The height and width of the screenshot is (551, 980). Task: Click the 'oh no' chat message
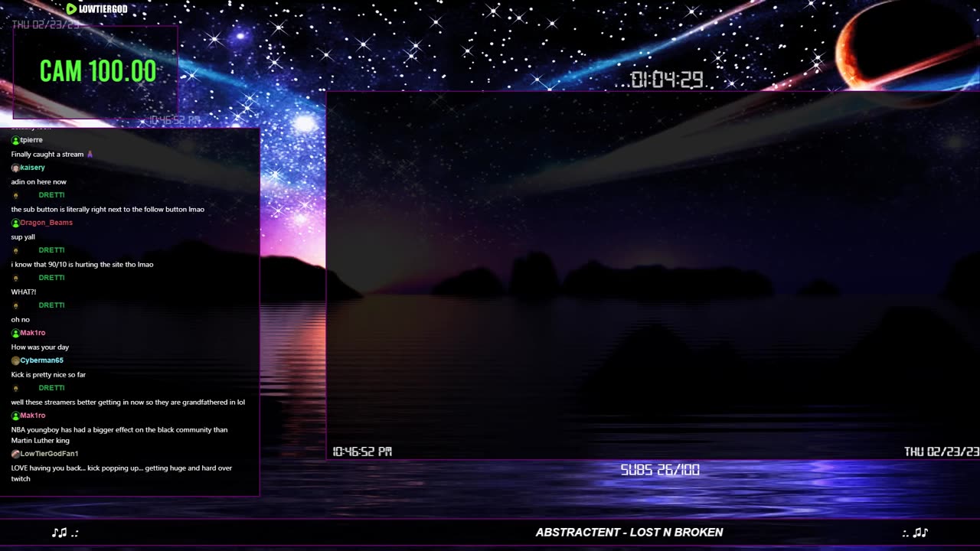(x=21, y=319)
